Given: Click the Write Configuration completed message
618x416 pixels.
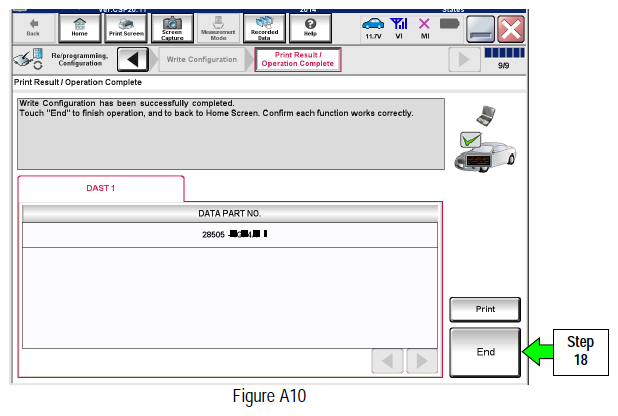Looking at the screenshot, I should [x=231, y=134].
